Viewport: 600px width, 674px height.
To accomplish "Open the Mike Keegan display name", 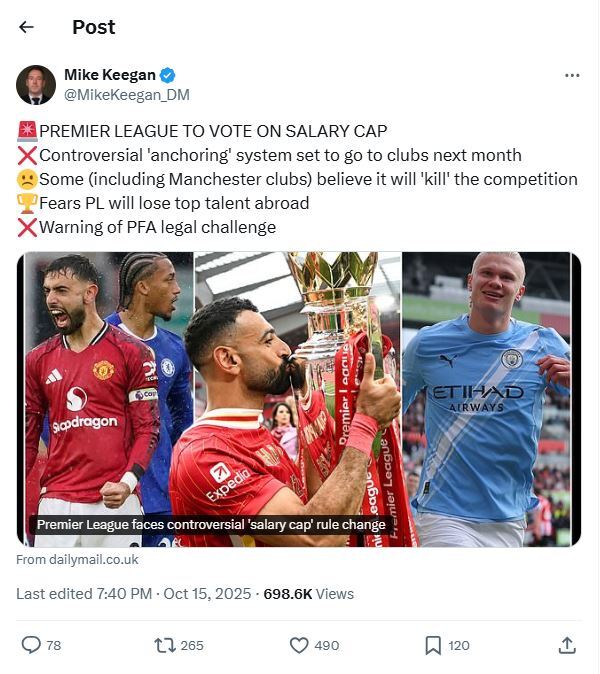I will (x=110, y=75).
